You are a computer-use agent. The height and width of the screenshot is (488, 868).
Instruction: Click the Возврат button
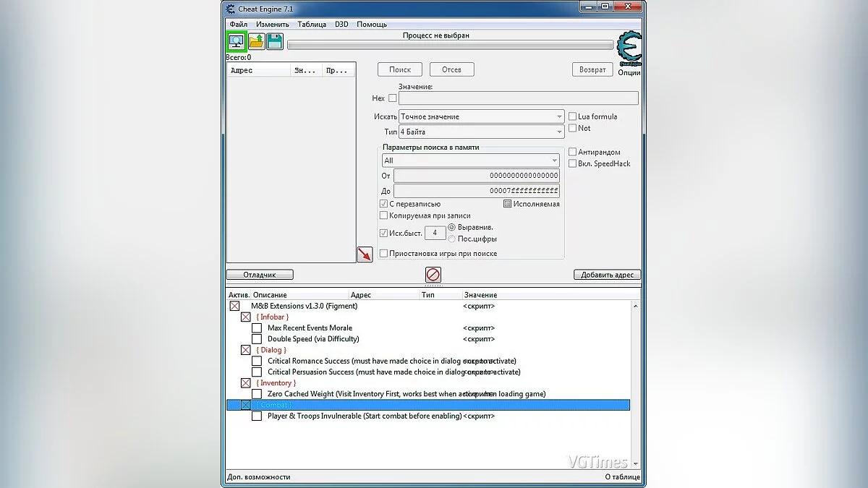tap(592, 69)
